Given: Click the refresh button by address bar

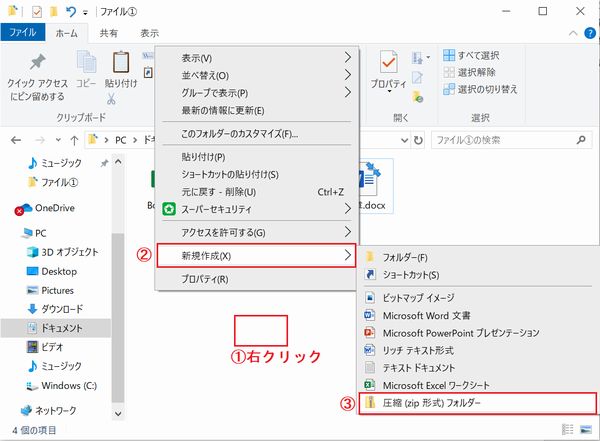Looking at the screenshot, I should [418, 140].
